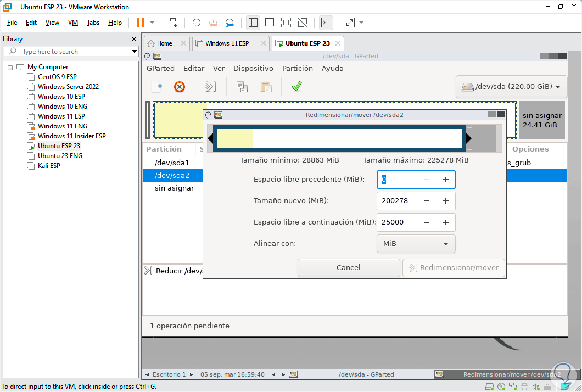Viewport: 582px width, 392px height.
Task: Open the power options dropdown arrow
Action: coord(152,23)
